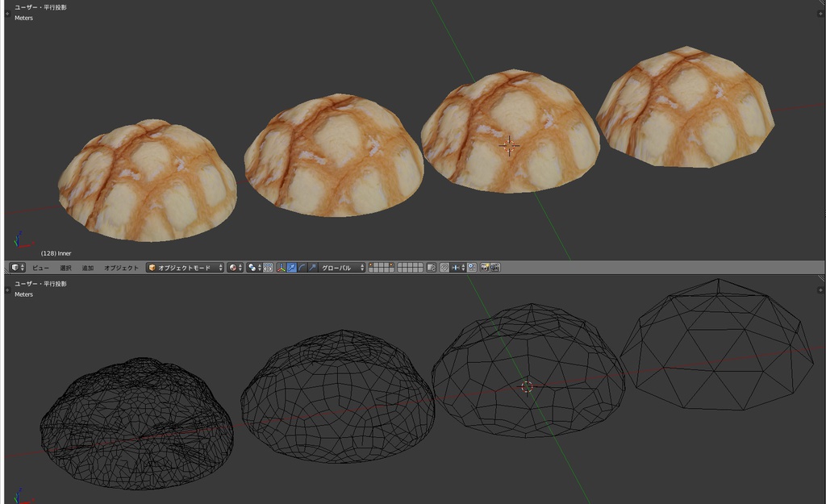Viewport: 826px width, 504px height.
Task: Toggle snap during transform magnet icon
Action: coord(444,268)
